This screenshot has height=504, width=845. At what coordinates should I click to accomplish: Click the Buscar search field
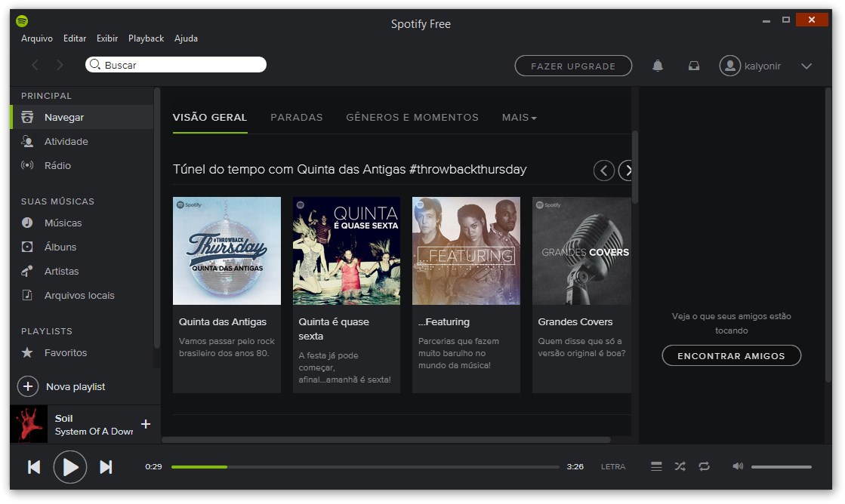click(x=176, y=65)
